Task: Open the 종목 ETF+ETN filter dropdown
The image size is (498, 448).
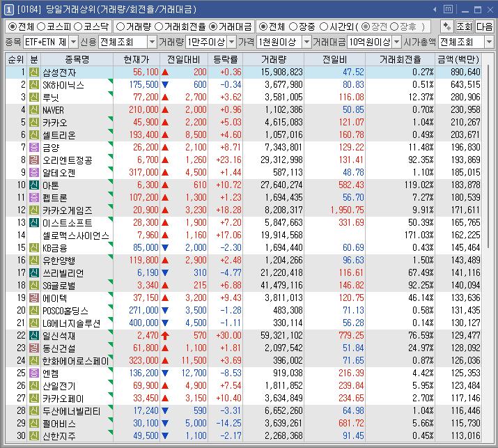Action: pos(73,42)
